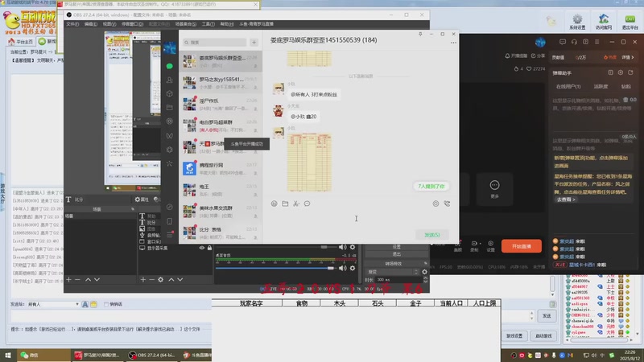Open the OBS transition type dropdown
The image size is (644, 362).
[393, 272]
